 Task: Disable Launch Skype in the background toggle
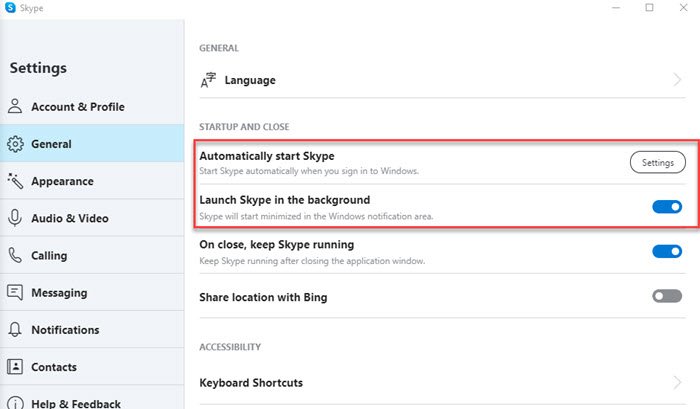666,207
